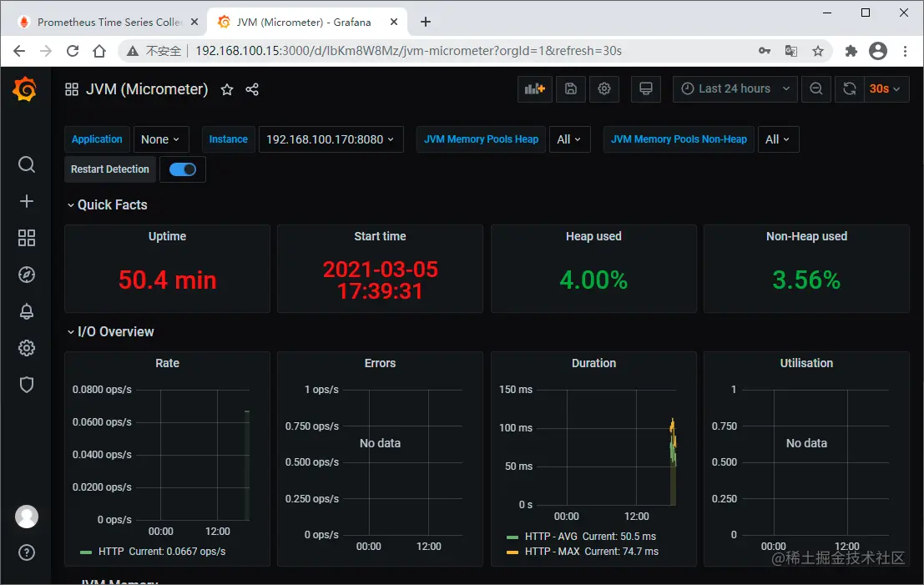924x585 pixels.
Task: Collapse the I/O Overview row
Action: pos(110,331)
